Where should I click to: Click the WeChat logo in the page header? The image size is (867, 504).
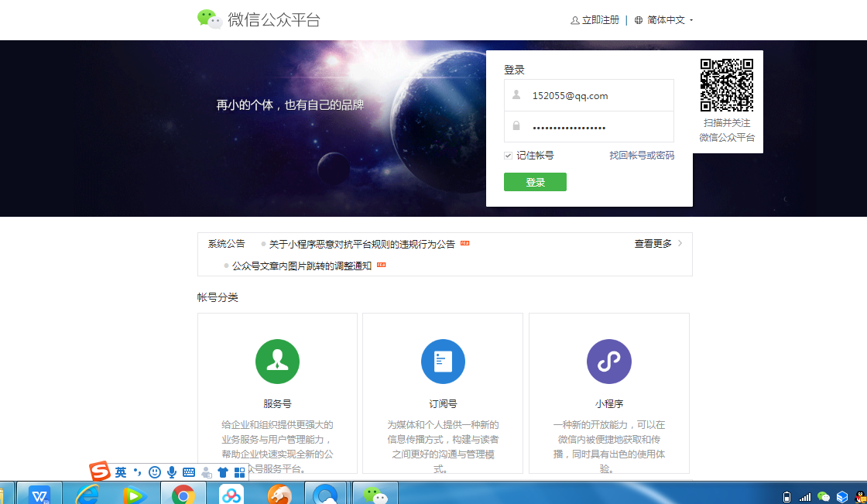[x=210, y=19]
